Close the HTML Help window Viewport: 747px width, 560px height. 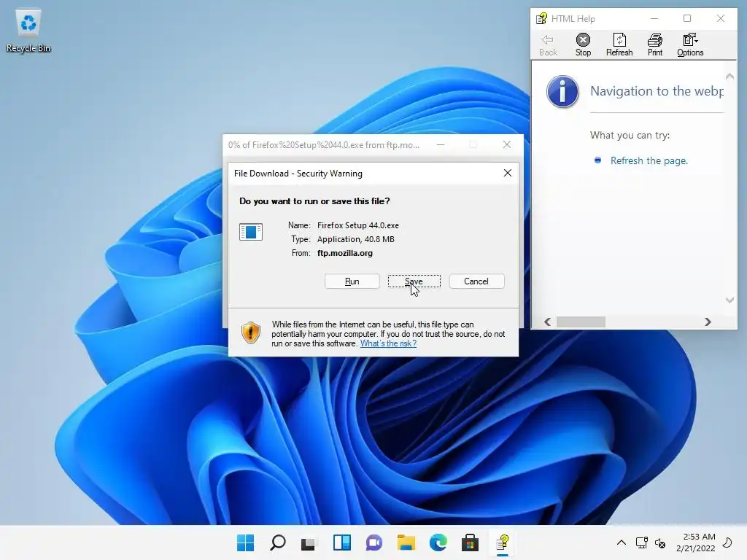(x=721, y=18)
